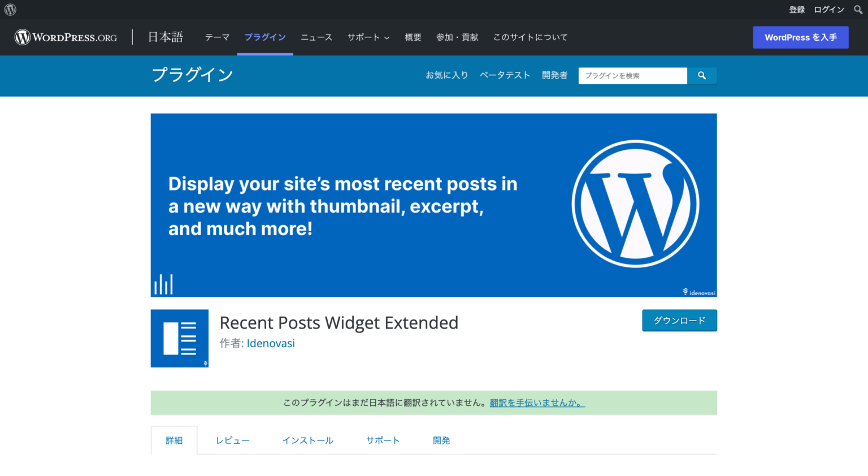The height and width of the screenshot is (476, 868).
Task: Click inside the プラグインを検索 search field
Action: coord(632,75)
